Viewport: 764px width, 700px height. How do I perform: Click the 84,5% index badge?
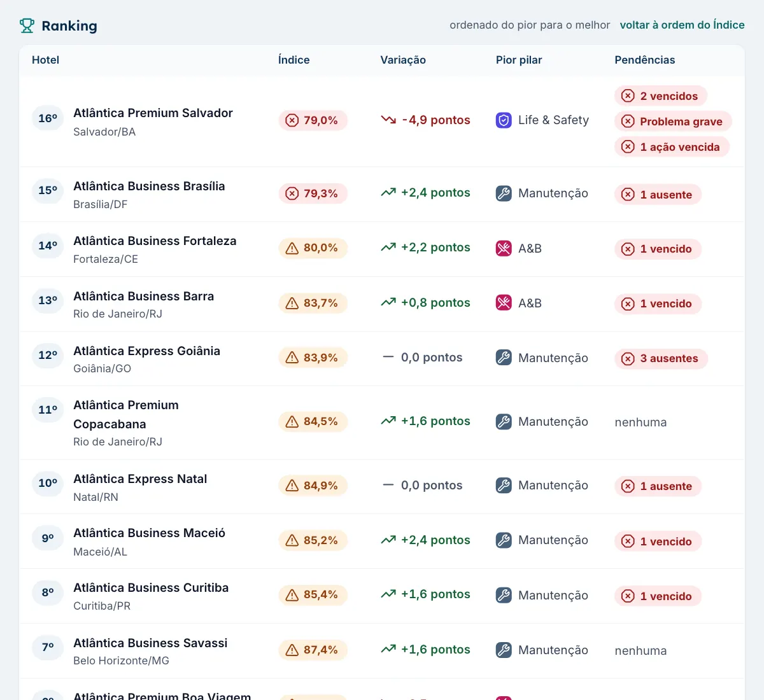(x=313, y=421)
